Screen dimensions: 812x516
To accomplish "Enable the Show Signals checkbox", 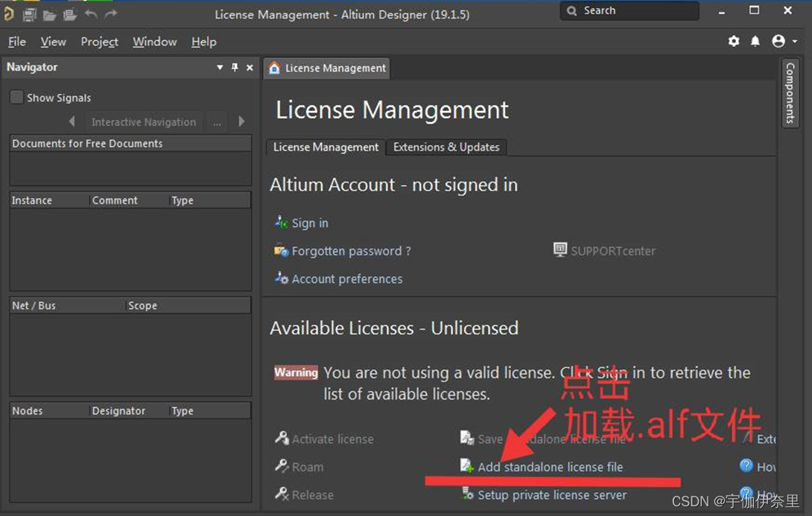I will coord(16,98).
